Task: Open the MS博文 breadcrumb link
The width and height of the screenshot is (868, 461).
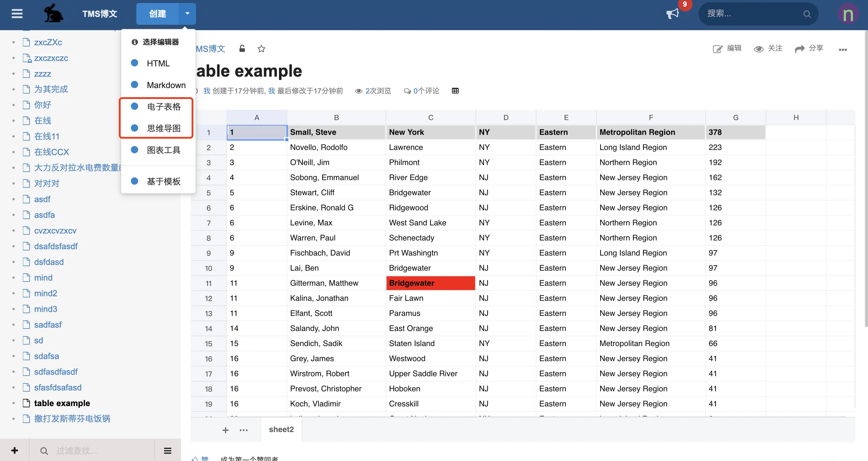Action: tap(211, 49)
